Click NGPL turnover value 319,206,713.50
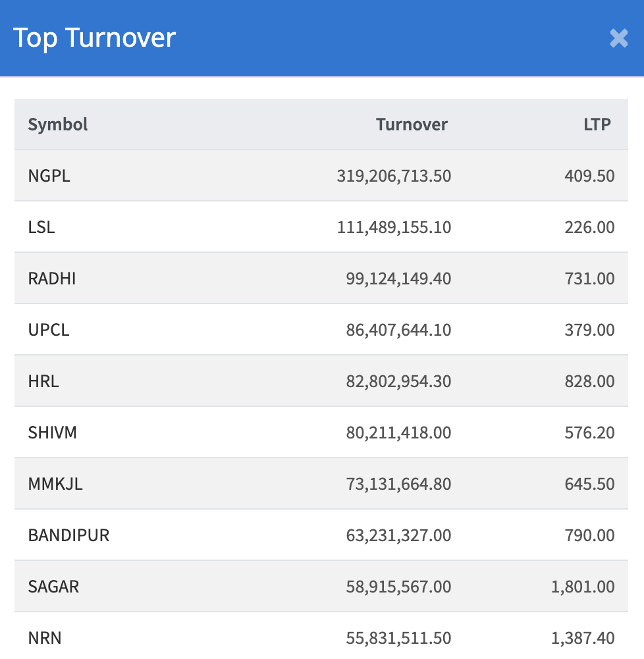 (x=394, y=176)
